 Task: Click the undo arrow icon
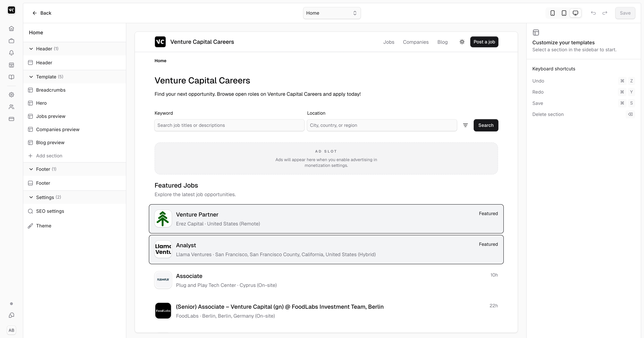pyautogui.click(x=593, y=13)
